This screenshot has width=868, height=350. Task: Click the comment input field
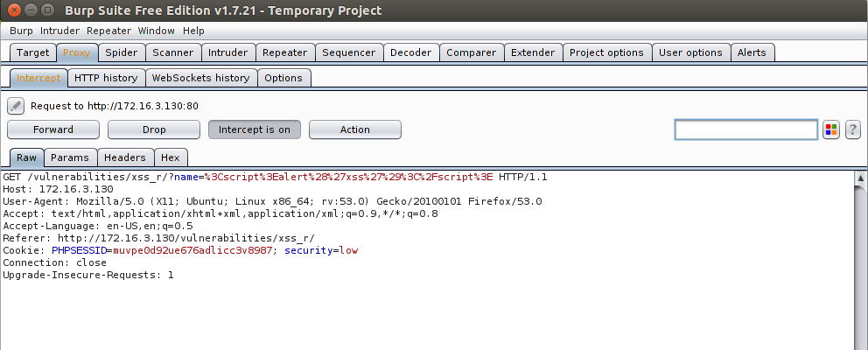coord(745,129)
